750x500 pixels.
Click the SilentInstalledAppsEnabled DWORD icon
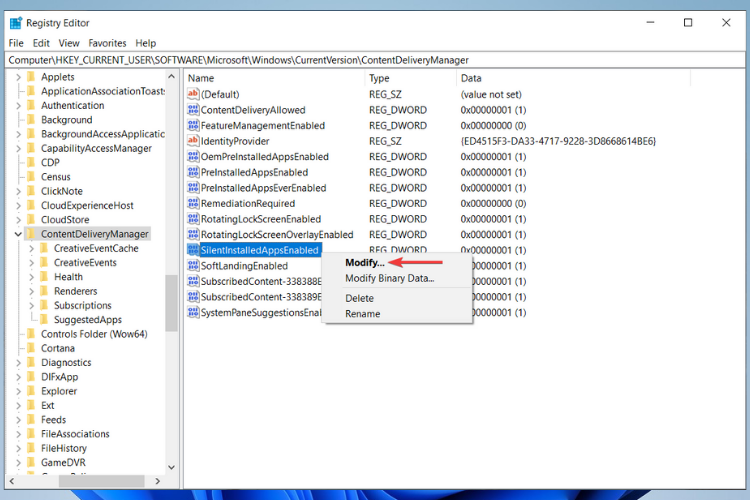pyautogui.click(x=193, y=250)
